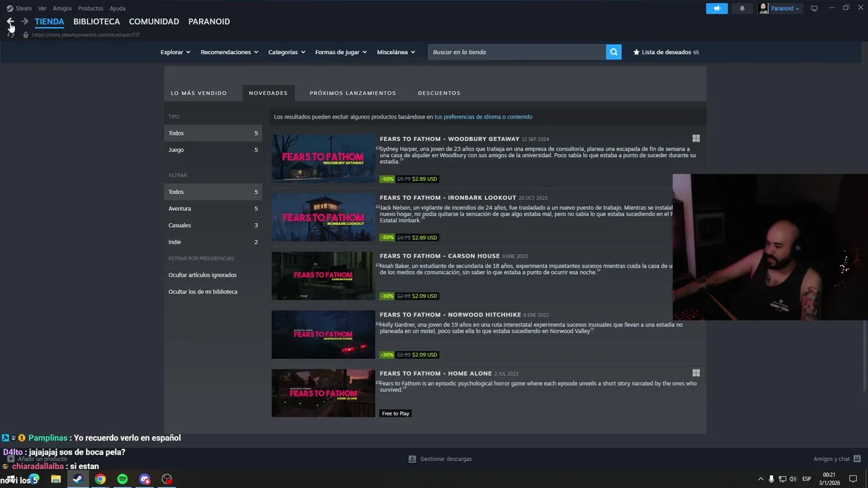Click the Woodbury Getaway $2.89 discount price

tap(425, 179)
